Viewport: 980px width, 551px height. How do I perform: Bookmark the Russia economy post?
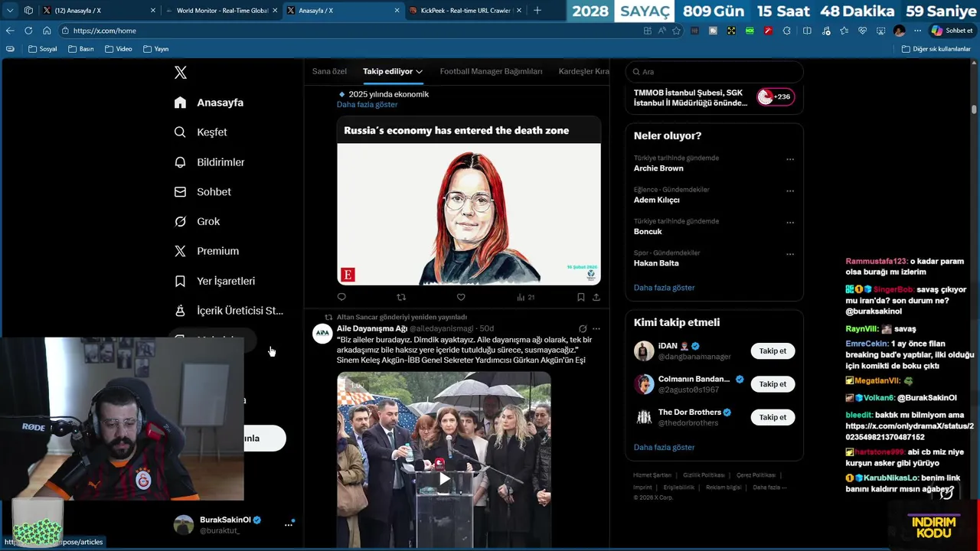581,297
